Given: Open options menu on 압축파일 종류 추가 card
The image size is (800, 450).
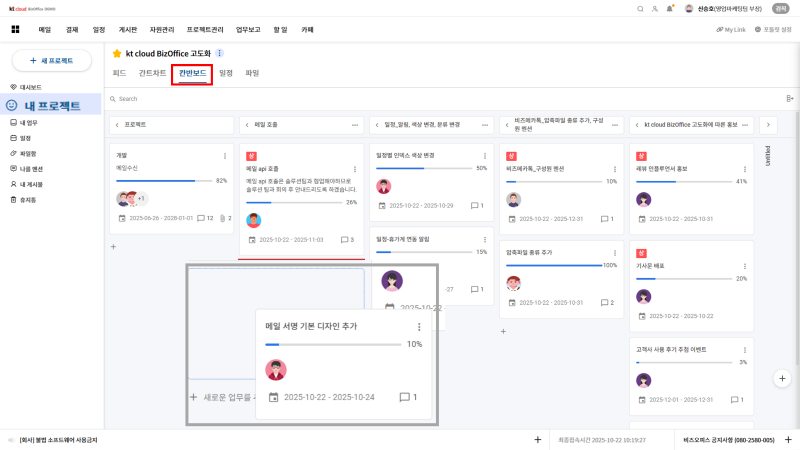Looking at the screenshot, I should (616, 253).
